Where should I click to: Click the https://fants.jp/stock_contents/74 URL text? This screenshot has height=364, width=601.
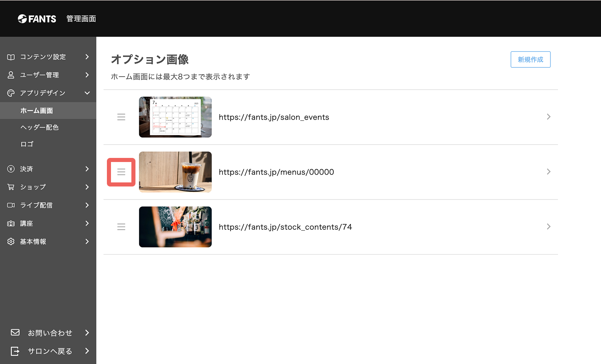coord(285,227)
